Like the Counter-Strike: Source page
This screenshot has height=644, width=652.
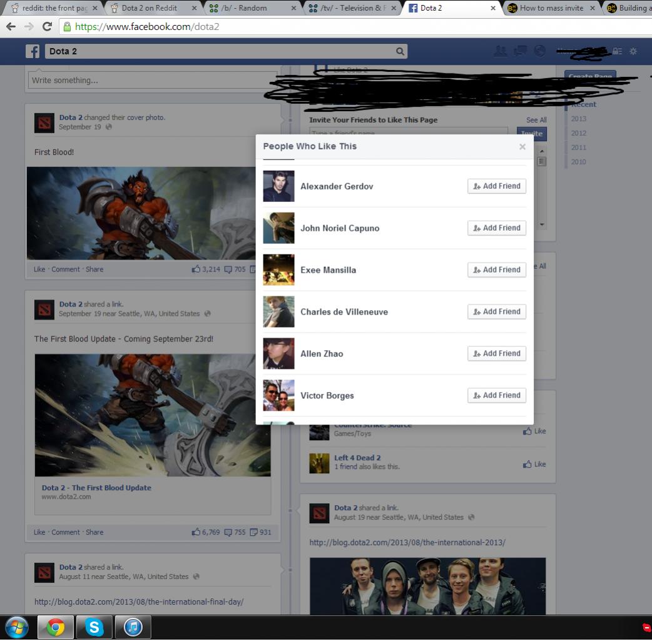pos(534,431)
